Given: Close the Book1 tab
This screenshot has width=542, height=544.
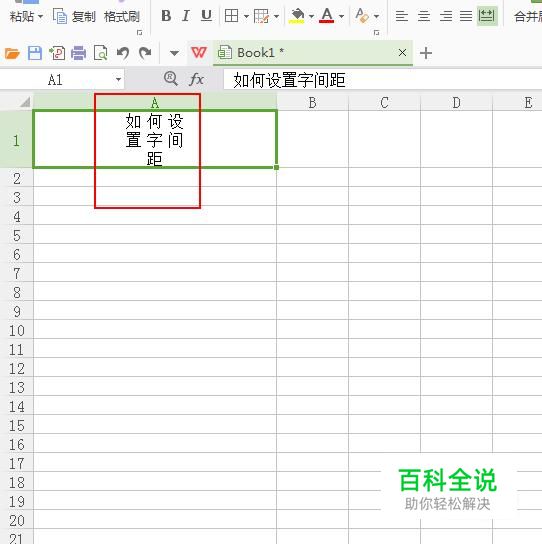Looking at the screenshot, I should pyautogui.click(x=402, y=53).
